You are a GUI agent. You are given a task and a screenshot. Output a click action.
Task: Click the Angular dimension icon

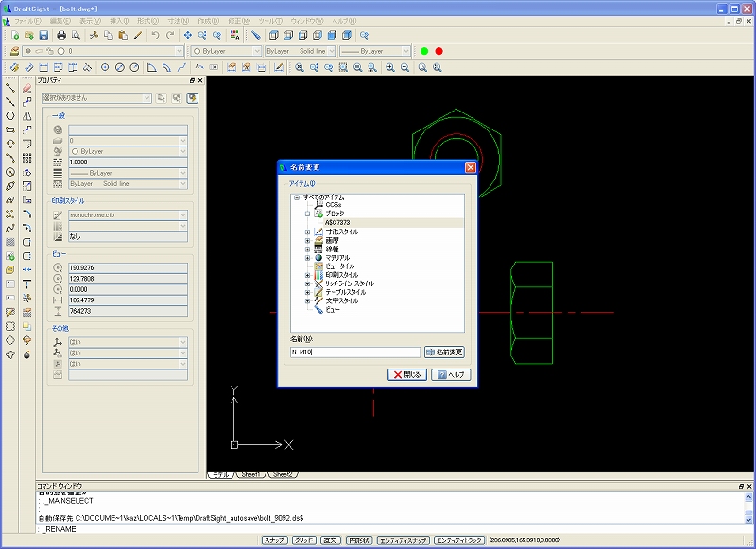coord(151,67)
